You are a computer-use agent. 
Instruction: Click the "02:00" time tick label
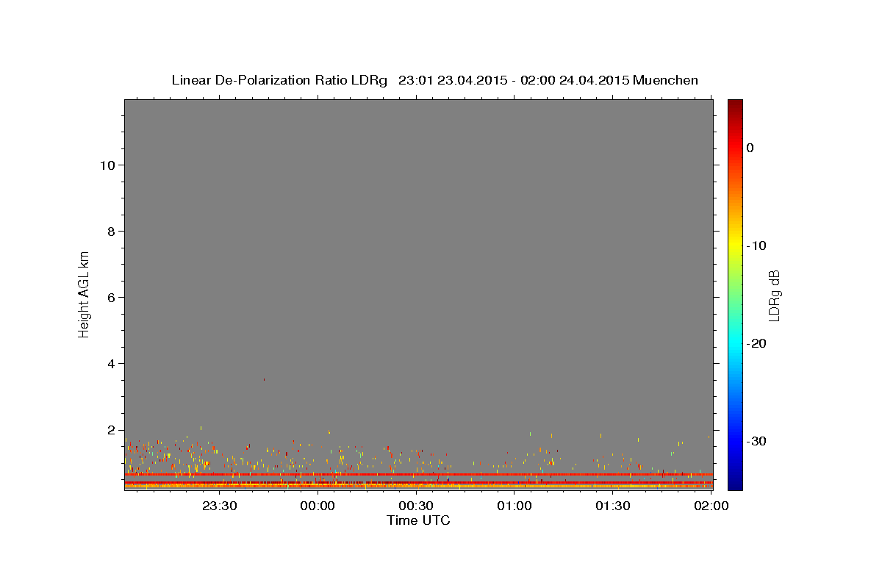[711, 506]
